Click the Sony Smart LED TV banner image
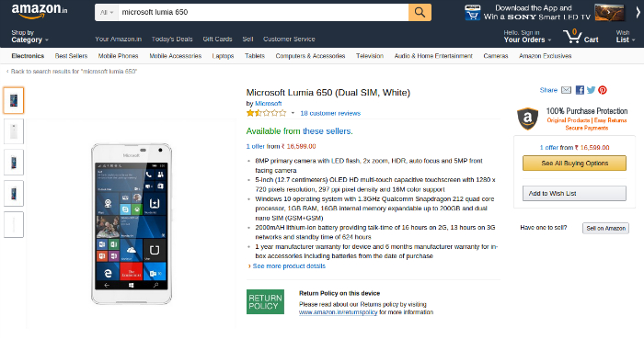Viewport: 644px width, 339px height. click(x=609, y=12)
